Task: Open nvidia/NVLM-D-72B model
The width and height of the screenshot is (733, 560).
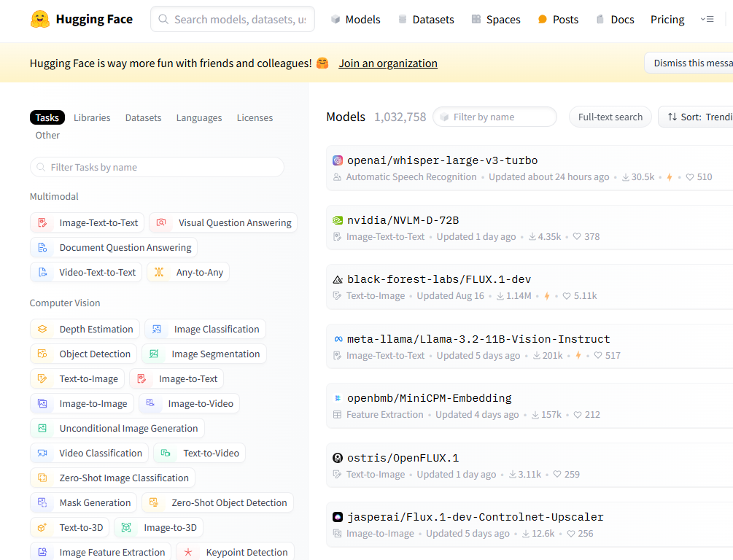Action: point(403,220)
